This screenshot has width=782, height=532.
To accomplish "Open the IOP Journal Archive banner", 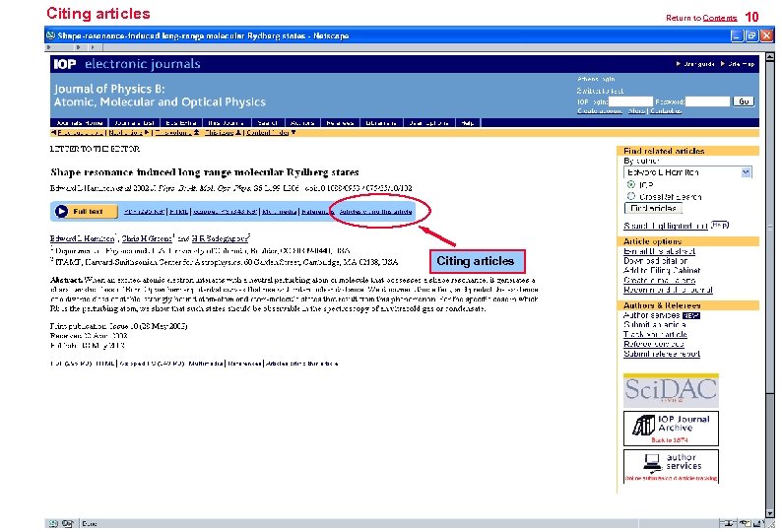I will (671, 429).
